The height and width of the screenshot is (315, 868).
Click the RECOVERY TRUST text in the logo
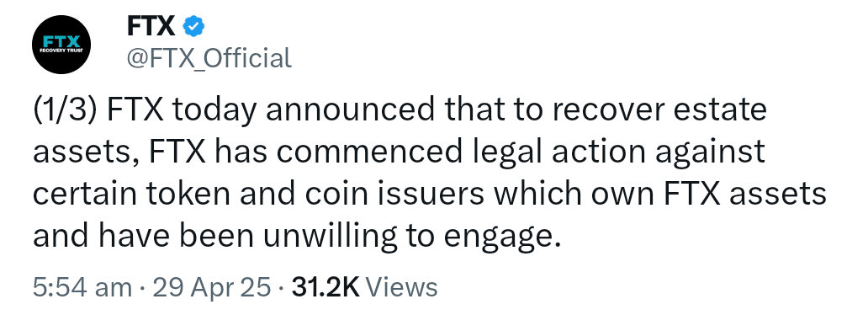(61, 51)
